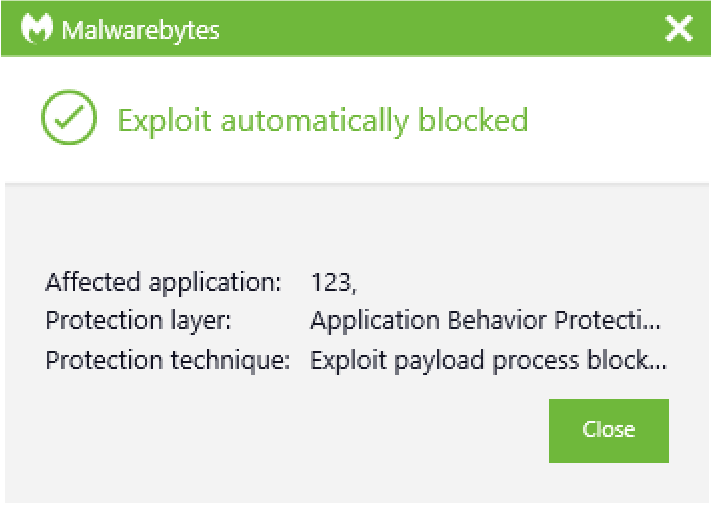711x506 pixels.
Task: Click the 'Application Behavior Protecti...' value
Action: pos(485,321)
